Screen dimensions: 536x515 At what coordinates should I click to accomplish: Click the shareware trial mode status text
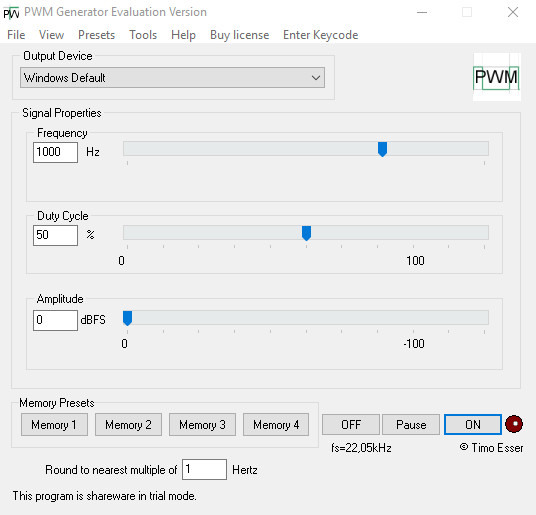(105, 496)
